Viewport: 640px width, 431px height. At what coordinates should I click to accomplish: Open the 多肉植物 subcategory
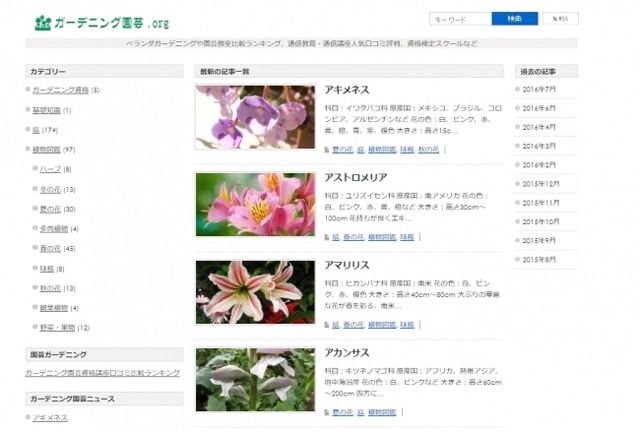pos(54,229)
